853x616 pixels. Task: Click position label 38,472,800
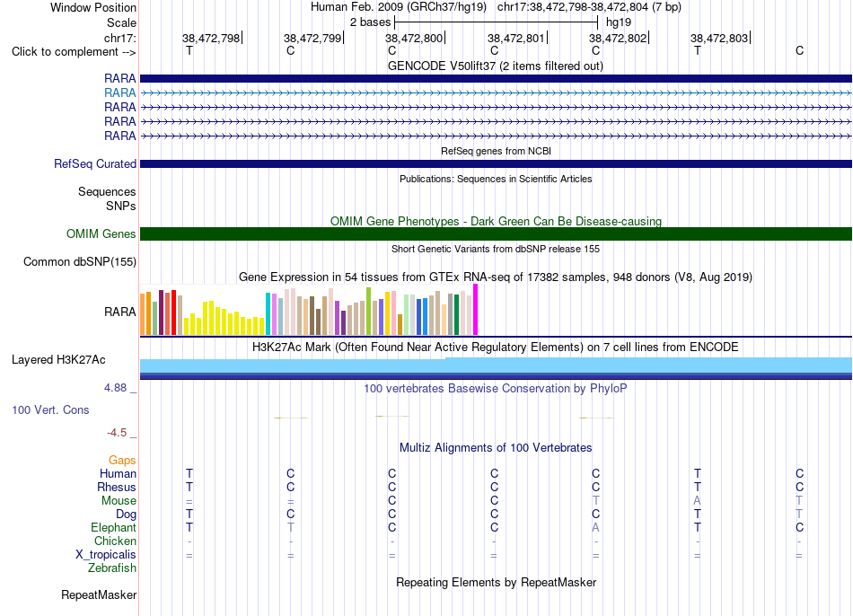[x=414, y=38]
